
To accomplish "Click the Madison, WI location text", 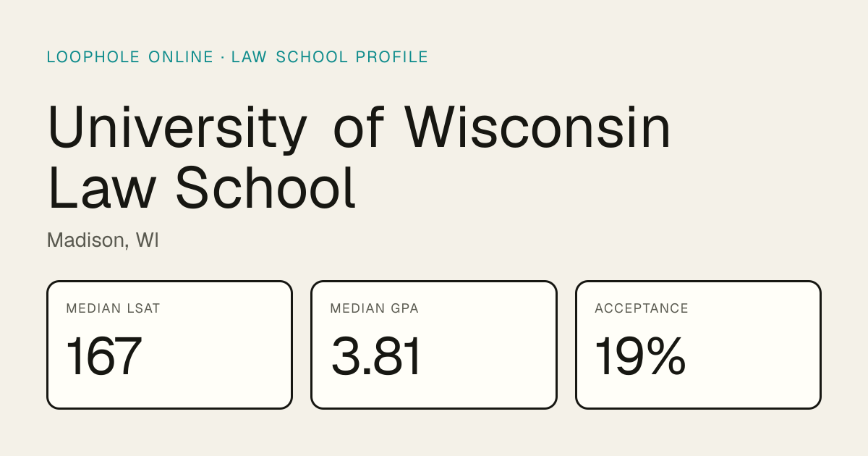I will (x=103, y=240).
